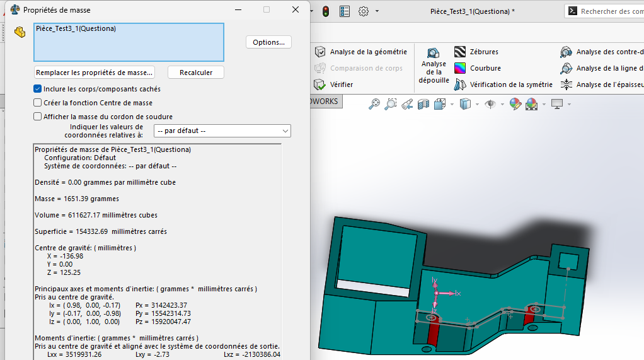Click the Rechercher des commandes search field
This screenshot has height=360, width=644.
point(608,11)
